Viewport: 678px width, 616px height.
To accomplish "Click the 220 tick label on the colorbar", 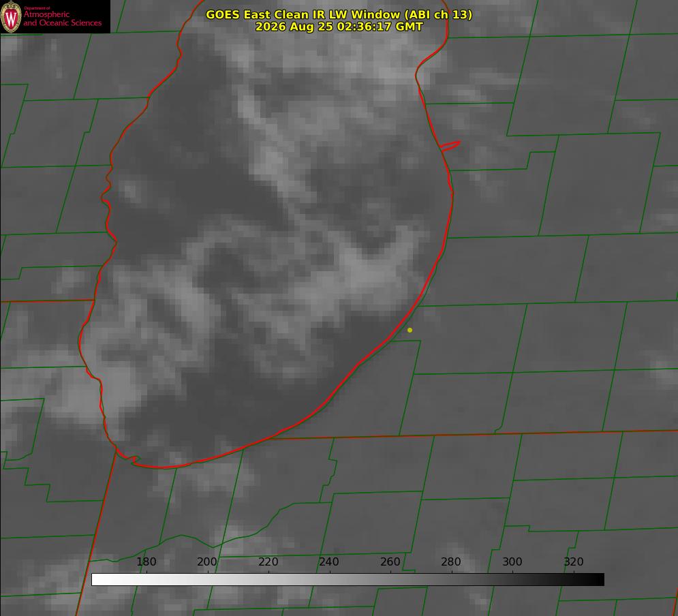I will click(x=268, y=562).
